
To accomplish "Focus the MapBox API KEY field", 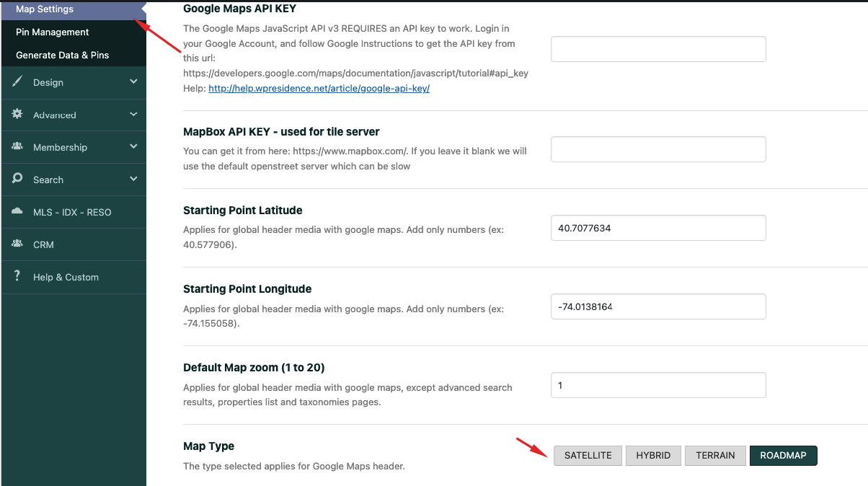I will point(658,149).
